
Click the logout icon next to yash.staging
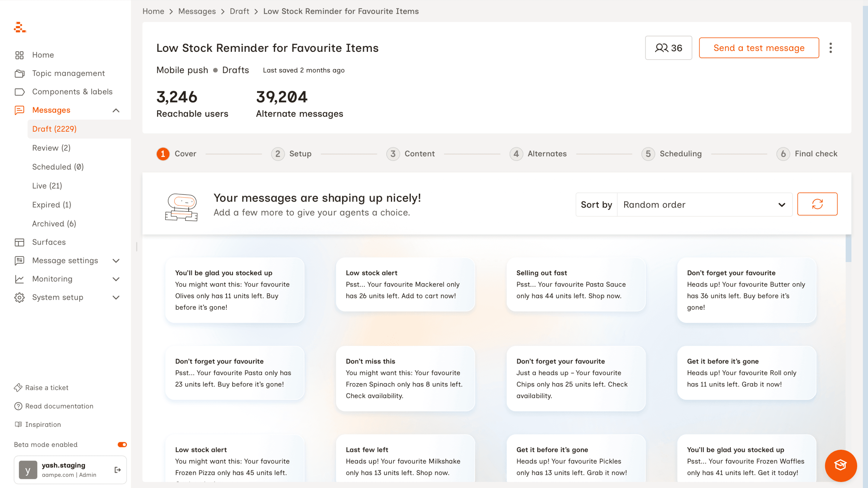coord(118,470)
